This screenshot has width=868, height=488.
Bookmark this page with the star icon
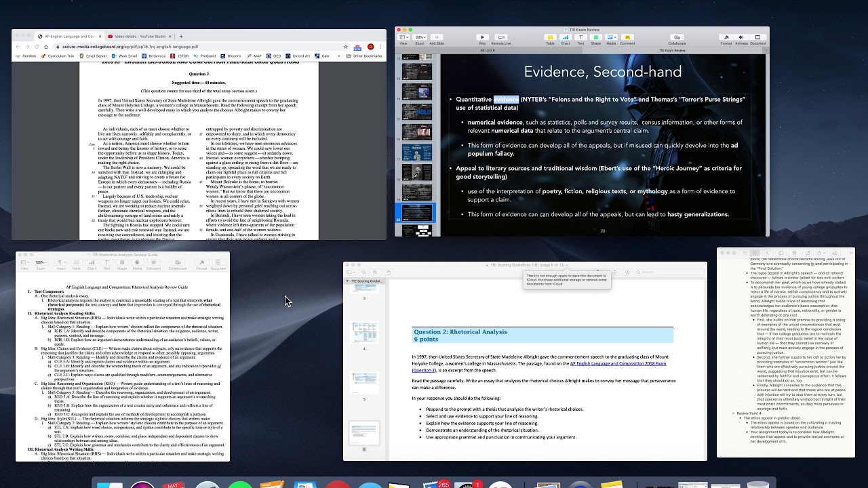[345, 47]
